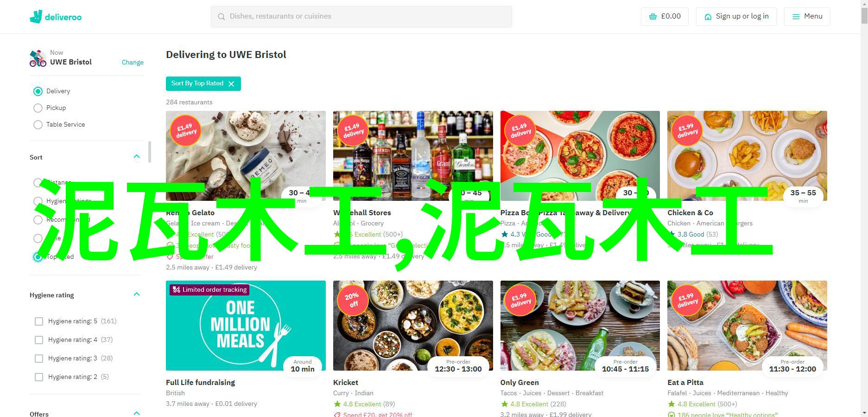
Task: Click the magnifier icon in the search bar
Action: [x=221, y=16]
